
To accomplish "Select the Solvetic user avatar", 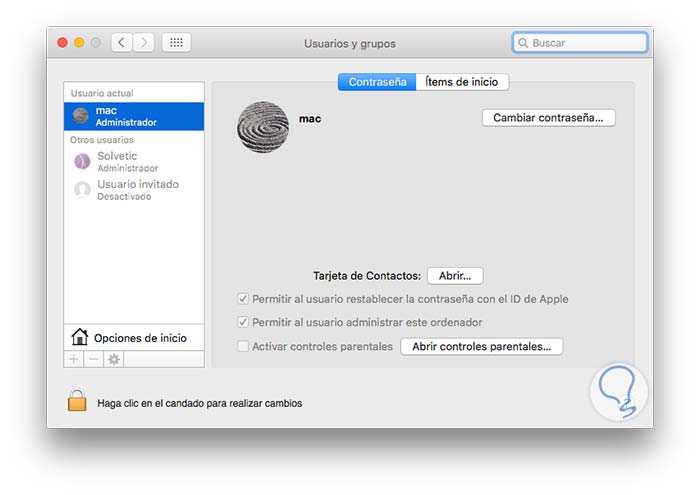I will click(x=82, y=161).
